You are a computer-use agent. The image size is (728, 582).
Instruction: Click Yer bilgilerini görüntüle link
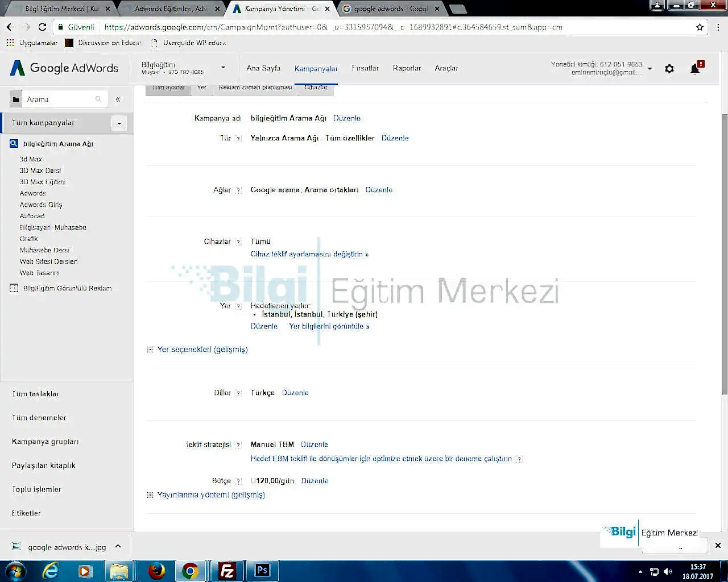(x=329, y=326)
